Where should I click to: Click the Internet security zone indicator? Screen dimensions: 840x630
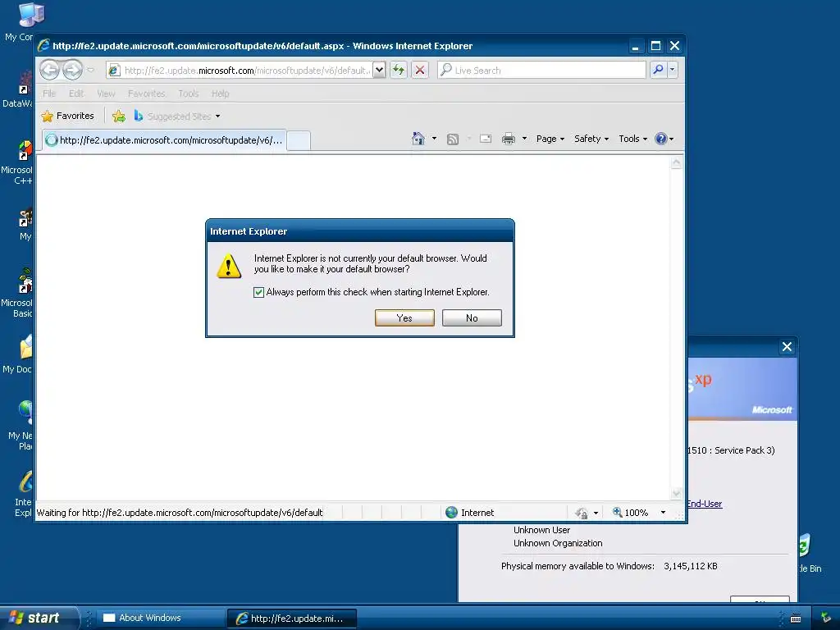pos(470,513)
